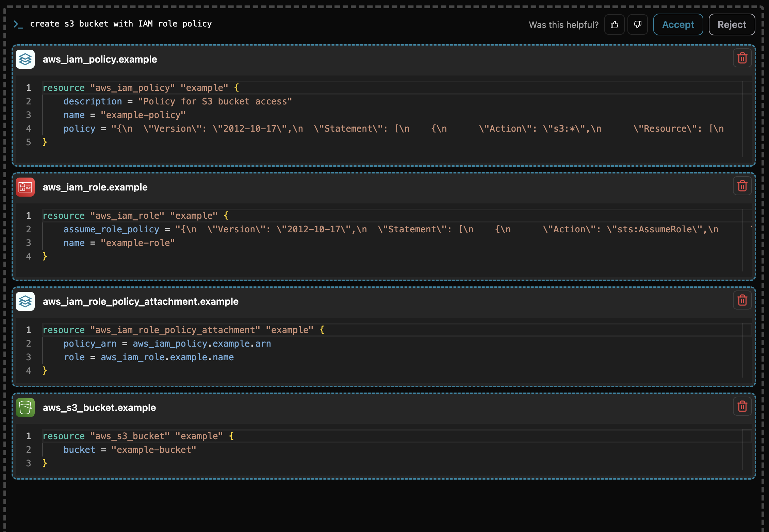Click the policy_arn = aws_iam_policy.example.arn line
This screenshot has height=532, width=769.
(x=167, y=344)
